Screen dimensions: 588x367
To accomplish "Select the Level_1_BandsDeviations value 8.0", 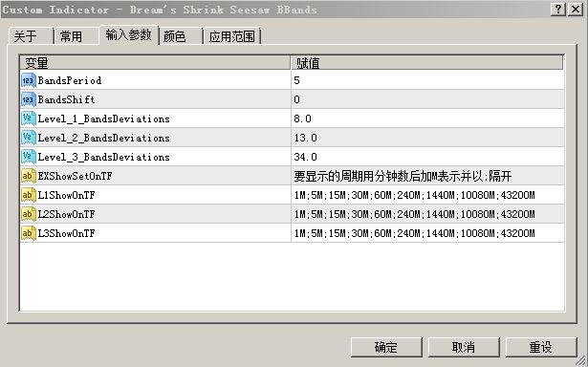I will tap(303, 119).
